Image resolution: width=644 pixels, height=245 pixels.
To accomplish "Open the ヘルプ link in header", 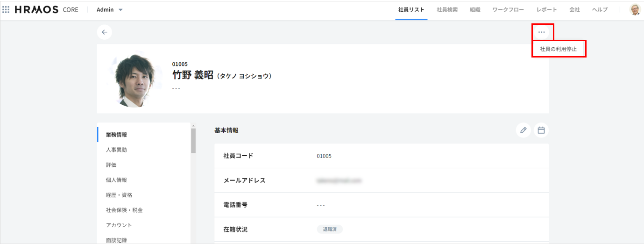I will [x=600, y=10].
